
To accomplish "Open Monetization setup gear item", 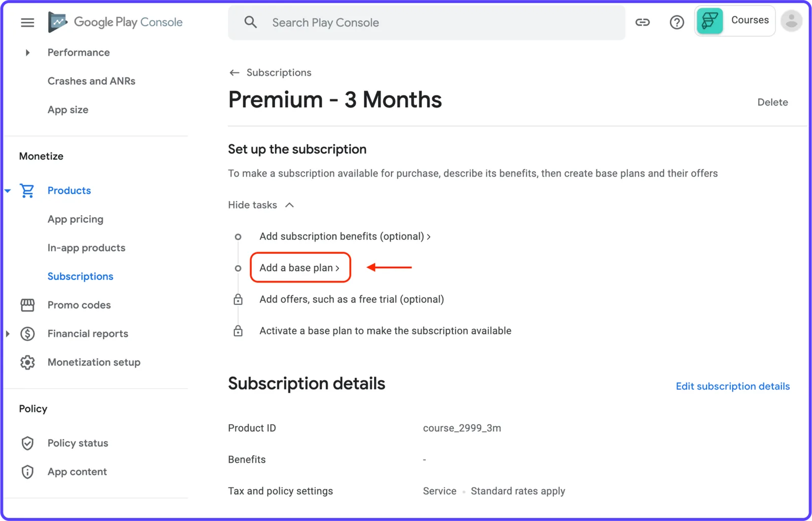I will click(x=94, y=362).
